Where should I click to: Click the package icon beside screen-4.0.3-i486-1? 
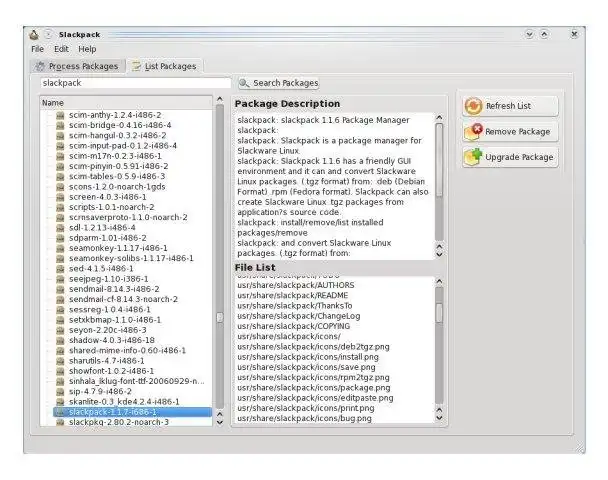point(60,197)
